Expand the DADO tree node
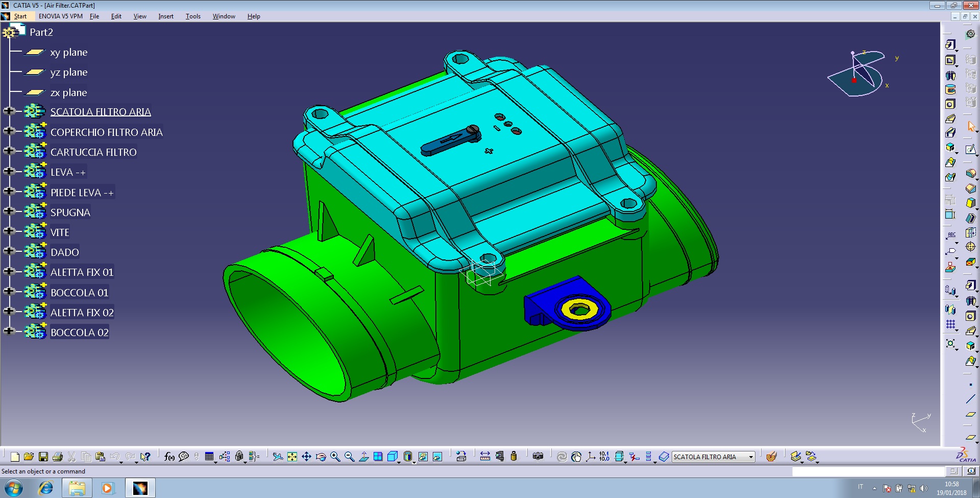The width and height of the screenshot is (980, 498). pyautogui.click(x=8, y=251)
